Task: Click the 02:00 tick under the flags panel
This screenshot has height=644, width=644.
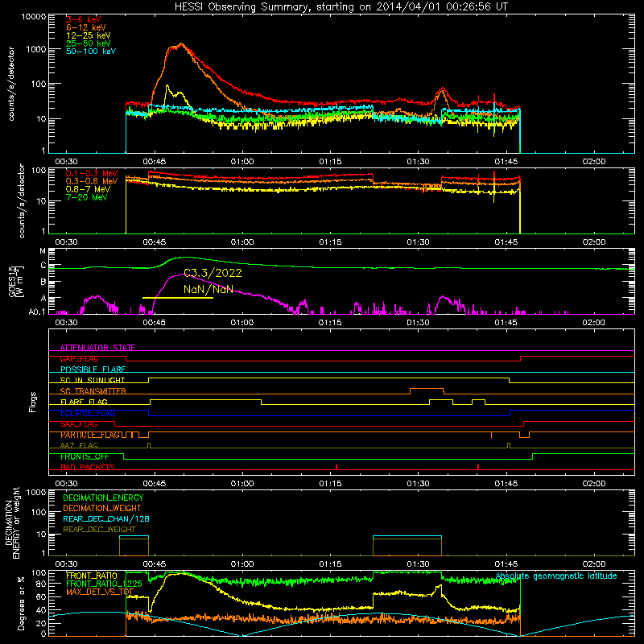Action: (594, 484)
